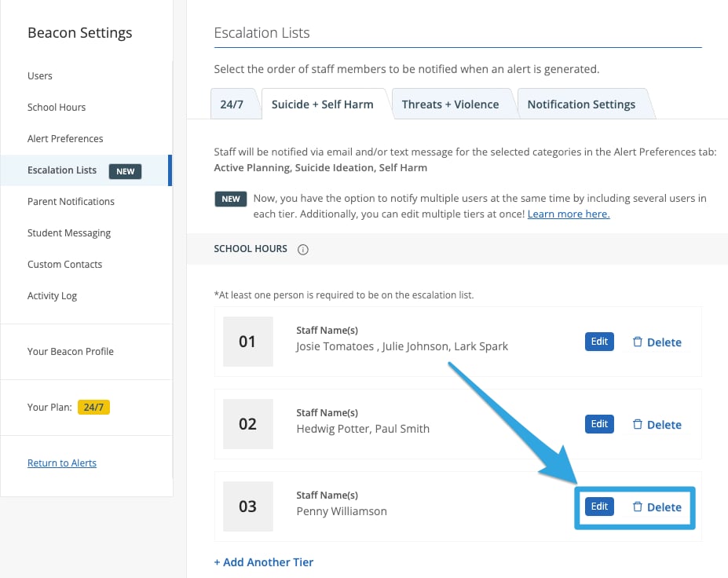This screenshot has height=578, width=728.
Task: Edit tier 01 staff list
Action: [x=599, y=342]
